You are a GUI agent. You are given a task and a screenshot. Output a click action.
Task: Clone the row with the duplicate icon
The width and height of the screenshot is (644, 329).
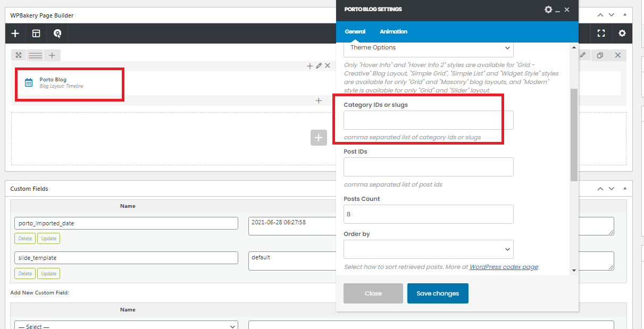tap(600, 55)
